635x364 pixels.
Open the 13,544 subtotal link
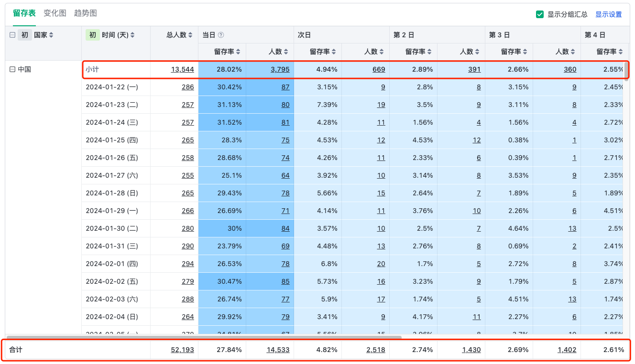pyautogui.click(x=184, y=69)
